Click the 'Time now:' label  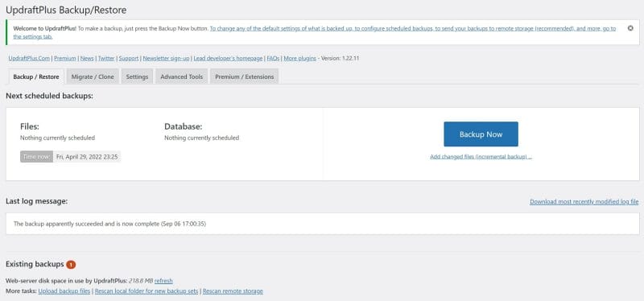coord(36,156)
